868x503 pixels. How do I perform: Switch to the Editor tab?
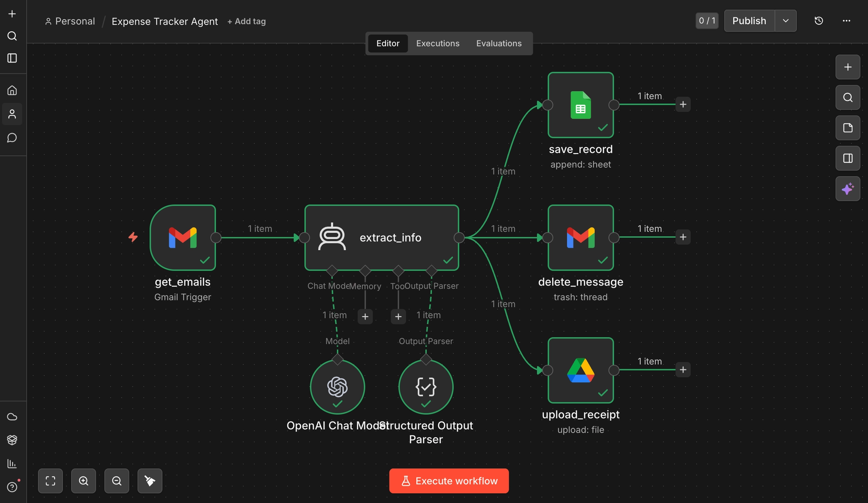point(388,43)
